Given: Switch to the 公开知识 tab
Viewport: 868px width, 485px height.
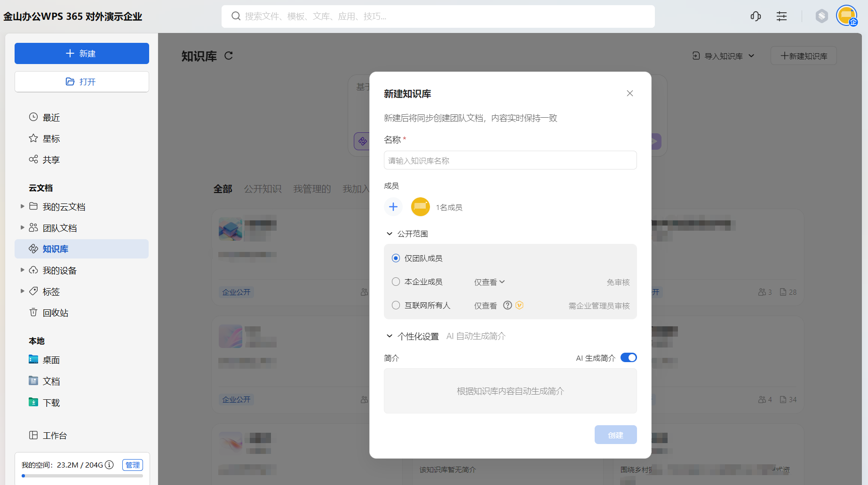Looking at the screenshot, I should tap(263, 189).
